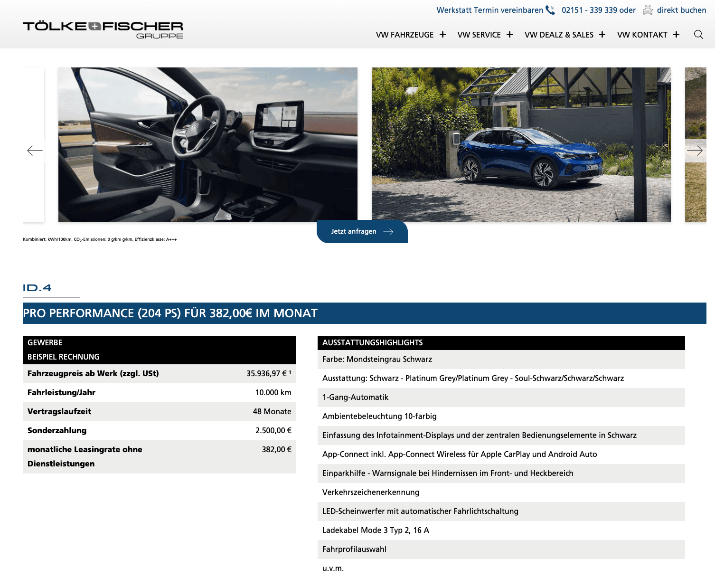The height and width of the screenshot is (588, 715).
Task: Expand VW Service plus icon
Action: pos(509,35)
